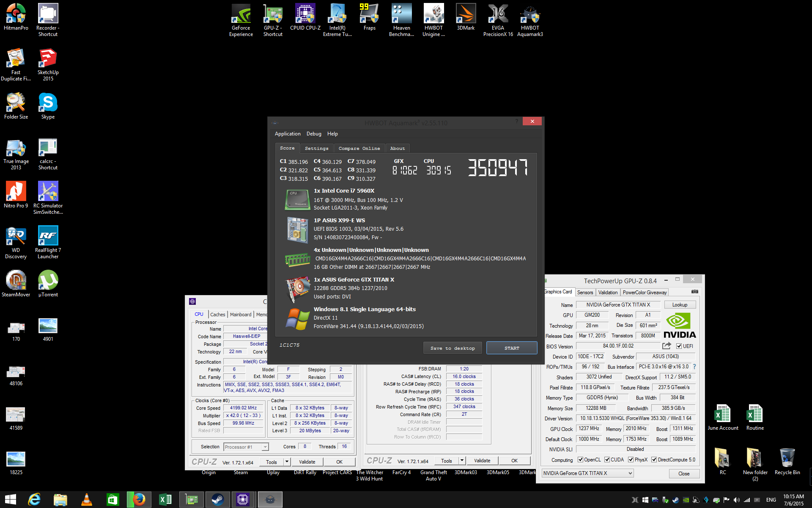This screenshot has width=812, height=508.
Task: Click GPU-Z BIOS export share icon
Action: pyautogui.click(x=667, y=346)
